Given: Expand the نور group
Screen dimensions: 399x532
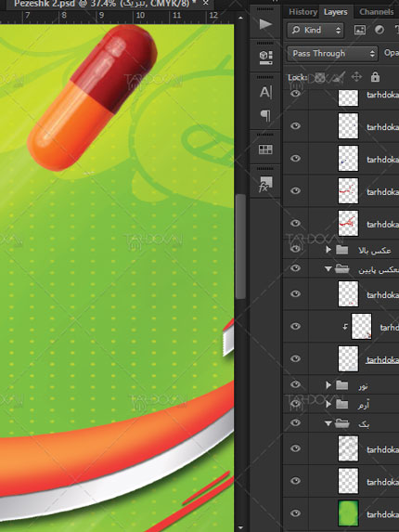Looking at the screenshot, I should point(328,385).
